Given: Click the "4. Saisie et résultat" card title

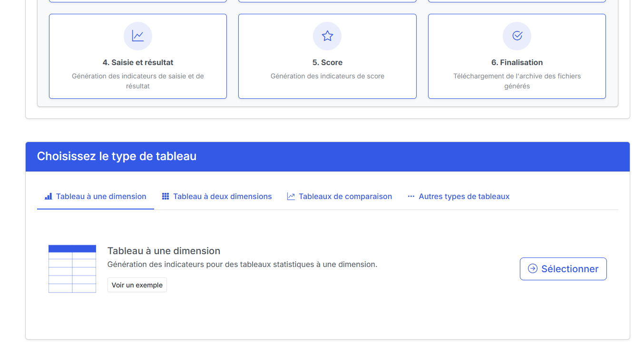Looking at the screenshot, I should coord(138,62).
